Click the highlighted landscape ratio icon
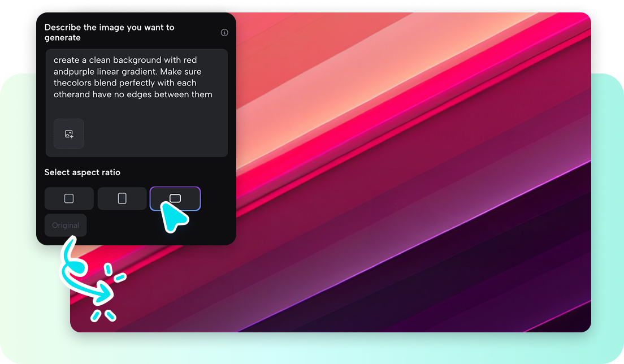The image size is (624, 364). pos(175,198)
